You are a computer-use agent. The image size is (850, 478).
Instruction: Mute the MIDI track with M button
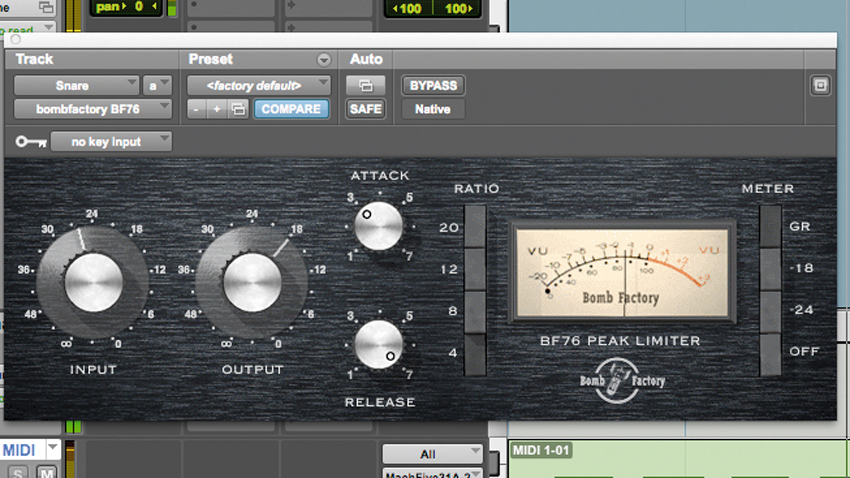(47, 473)
